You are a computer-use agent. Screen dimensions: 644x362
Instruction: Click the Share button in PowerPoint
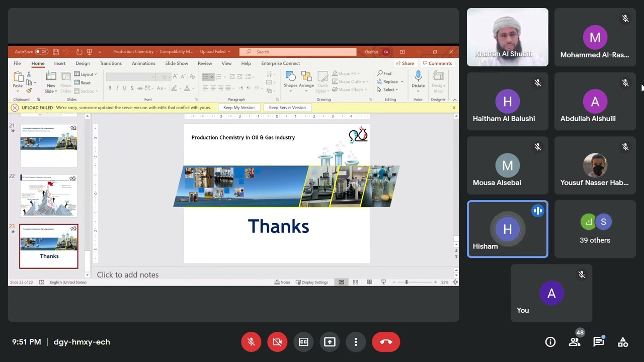(x=405, y=63)
